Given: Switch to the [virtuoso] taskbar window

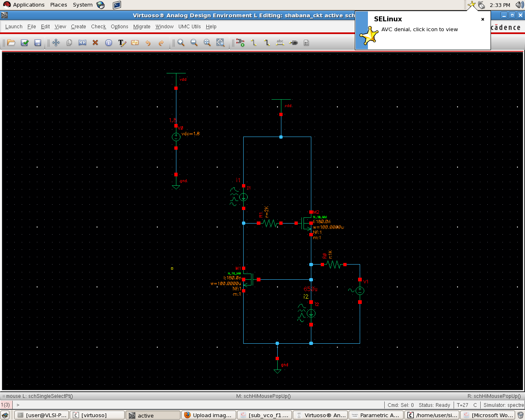Looking at the screenshot, I should point(97,415).
